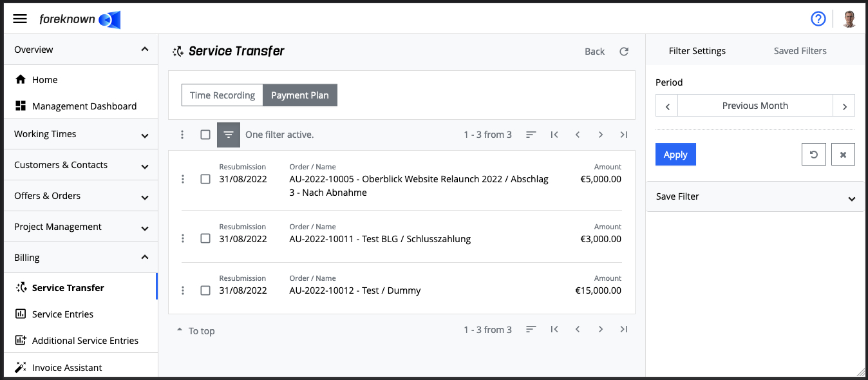Expand the Working Times section
The image size is (868, 380).
(x=80, y=134)
